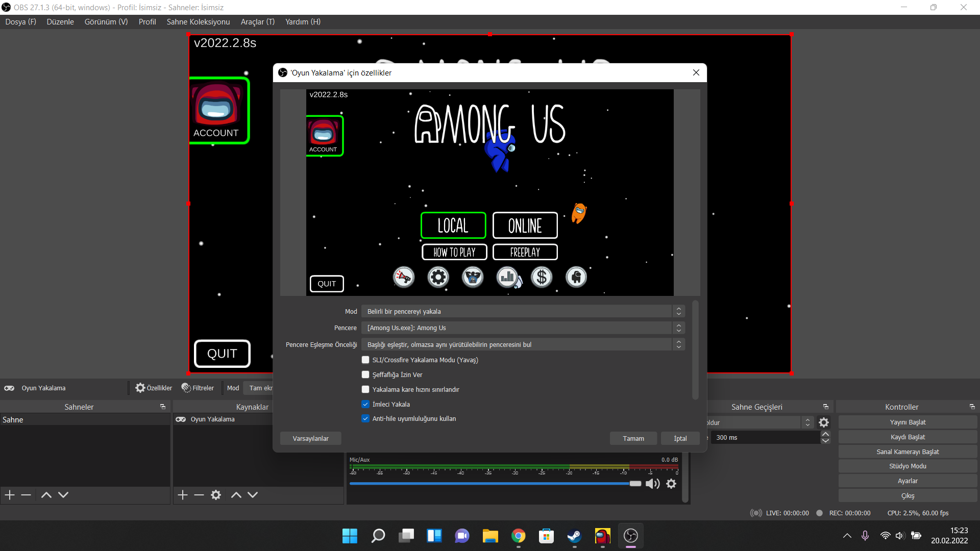This screenshot has width=980, height=551.
Task: Open Mic/Aux audio settings gear
Action: [x=671, y=484]
